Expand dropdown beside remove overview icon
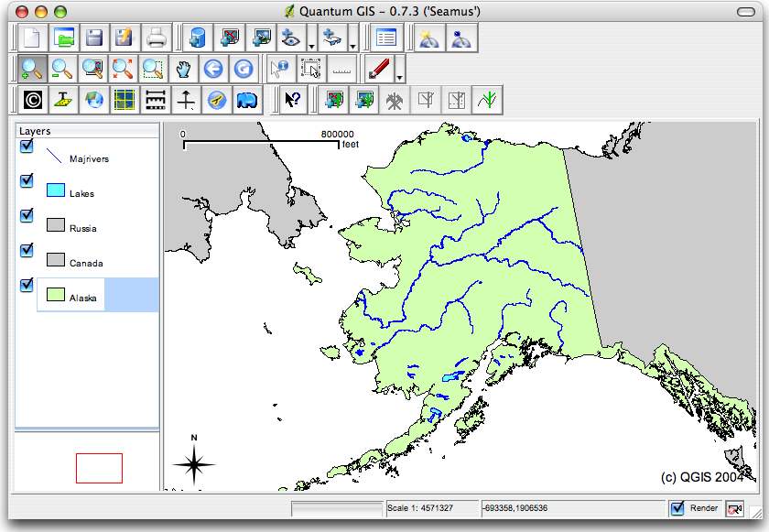The height and width of the screenshot is (532, 769). 352,47
